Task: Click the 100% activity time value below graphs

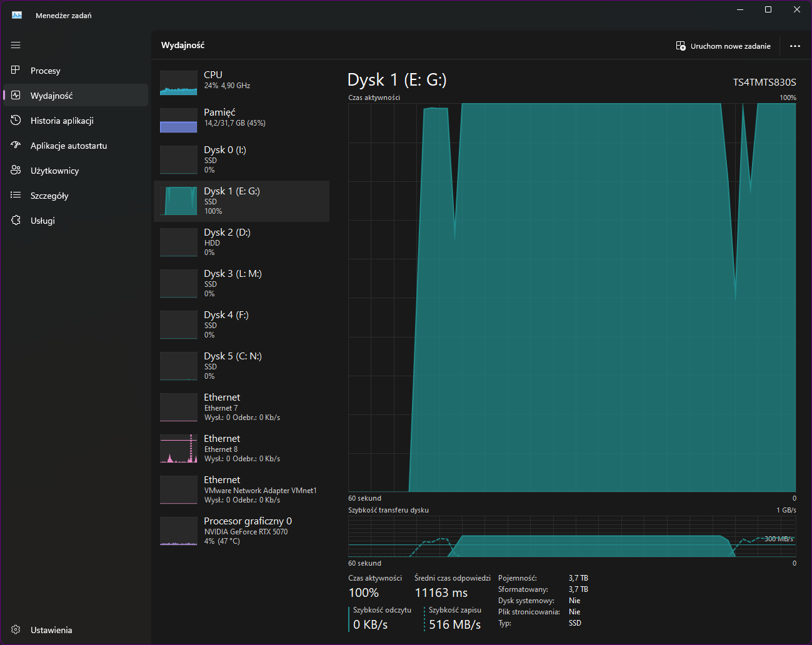Action: [x=364, y=592]
